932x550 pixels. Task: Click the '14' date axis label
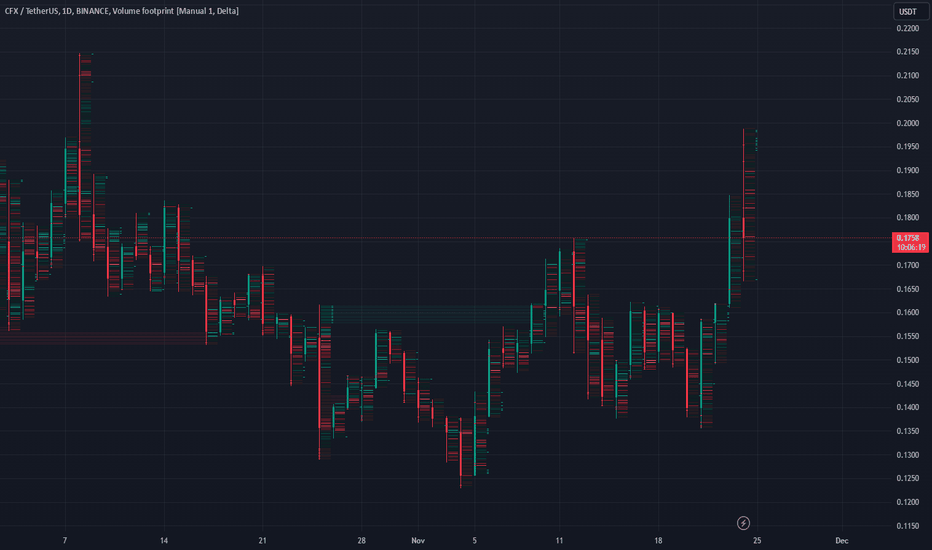coord(164,540)
